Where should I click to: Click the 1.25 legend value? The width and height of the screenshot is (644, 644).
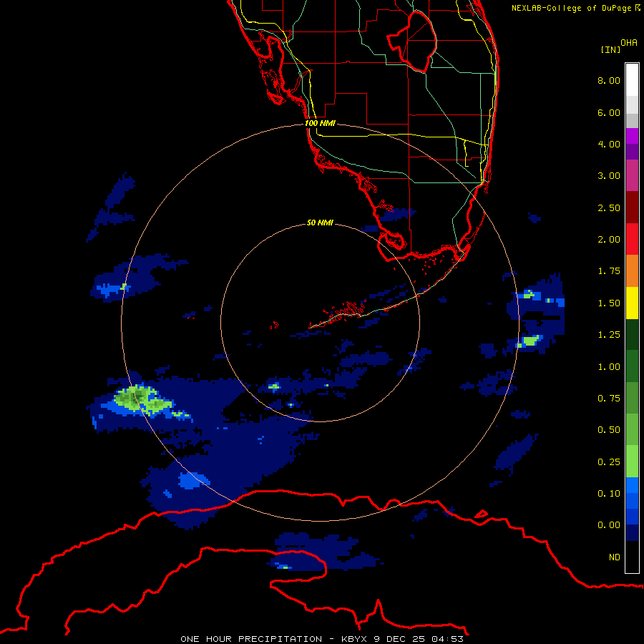pos(609,335)
